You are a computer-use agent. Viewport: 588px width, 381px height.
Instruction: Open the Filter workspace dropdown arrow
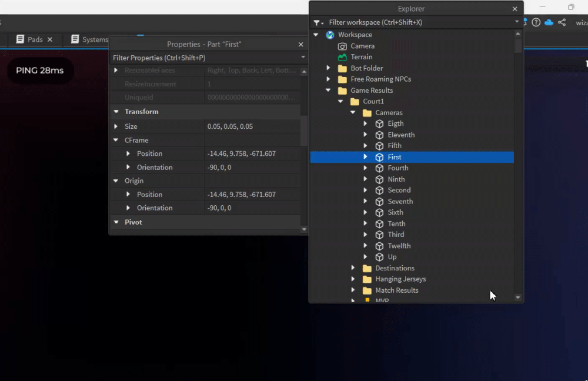517,22
